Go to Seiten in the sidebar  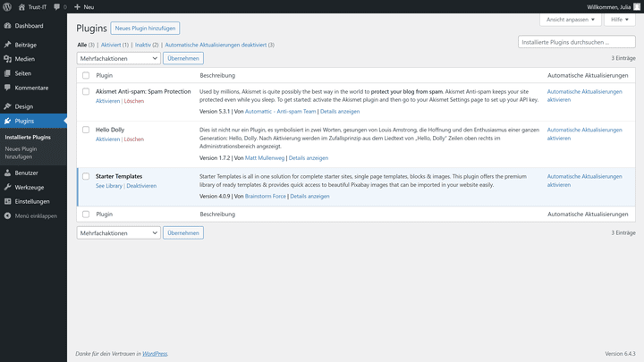23,73
